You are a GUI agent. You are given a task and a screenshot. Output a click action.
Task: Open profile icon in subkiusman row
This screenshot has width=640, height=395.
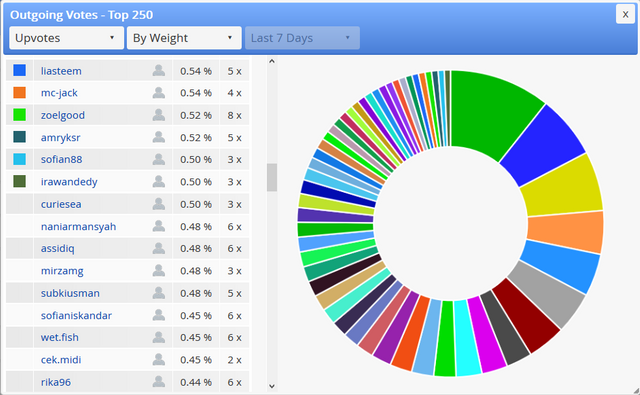coord(159,293)
